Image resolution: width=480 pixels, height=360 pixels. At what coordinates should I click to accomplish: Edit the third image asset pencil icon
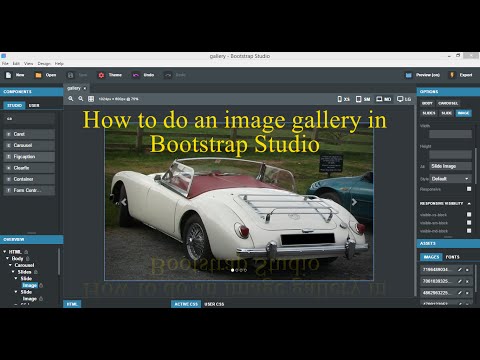click(x=460, y=293)
